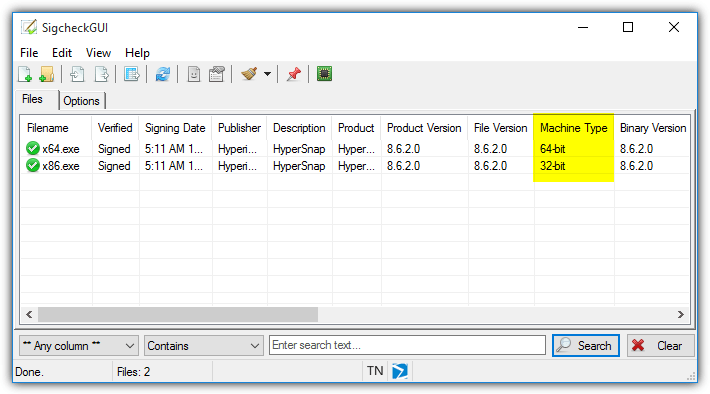Click the Add Folder toolbar icon

click(x=47, y=74)
